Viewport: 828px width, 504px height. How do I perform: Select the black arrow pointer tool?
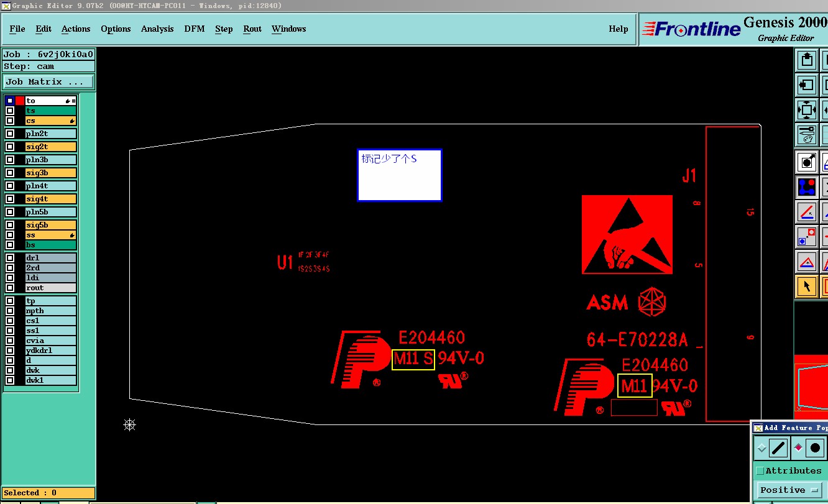pyautogui.click(x=807, y=286)
